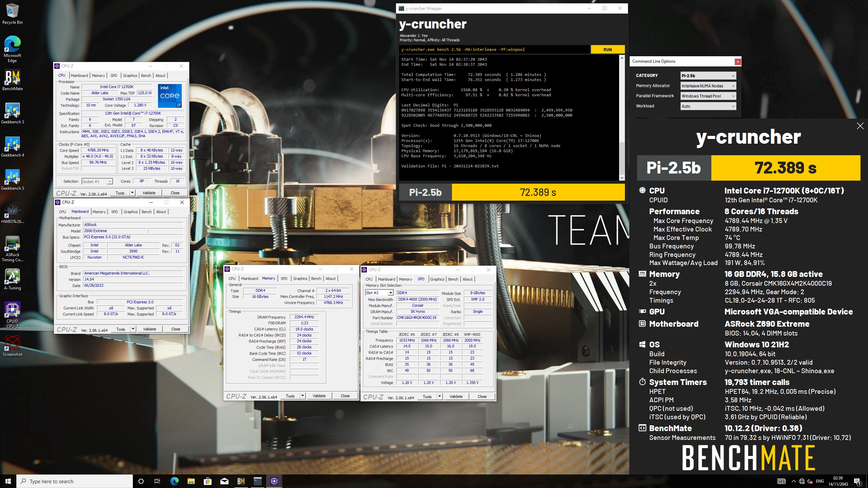Click the y-cruncher command line field
Image resolution: width=868 pixels, height=488 pixels.
[494, 49]
